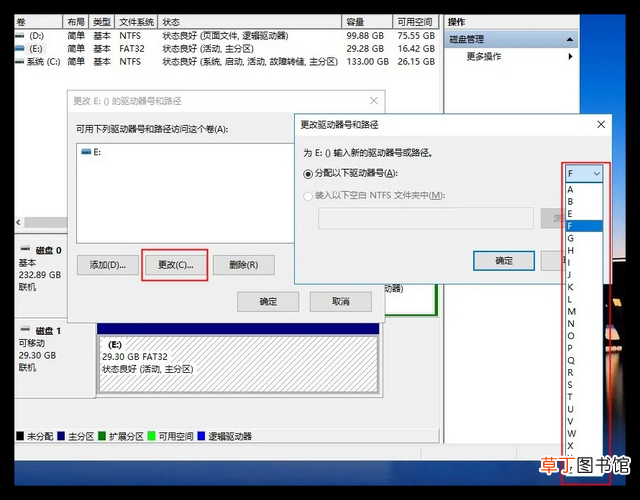640x500 pixels.
Task: Click the 卷 column header
Action: (38, 22)
